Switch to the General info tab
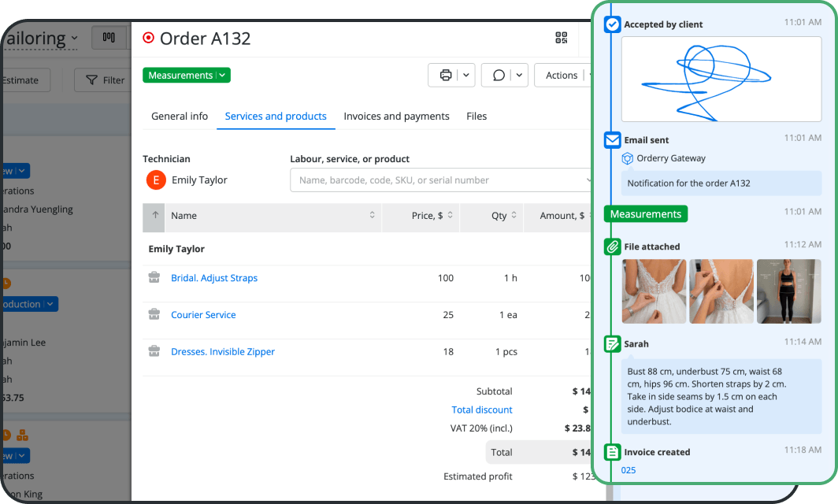Viewport: 838px width, 504px height. (x=180, y=116)
